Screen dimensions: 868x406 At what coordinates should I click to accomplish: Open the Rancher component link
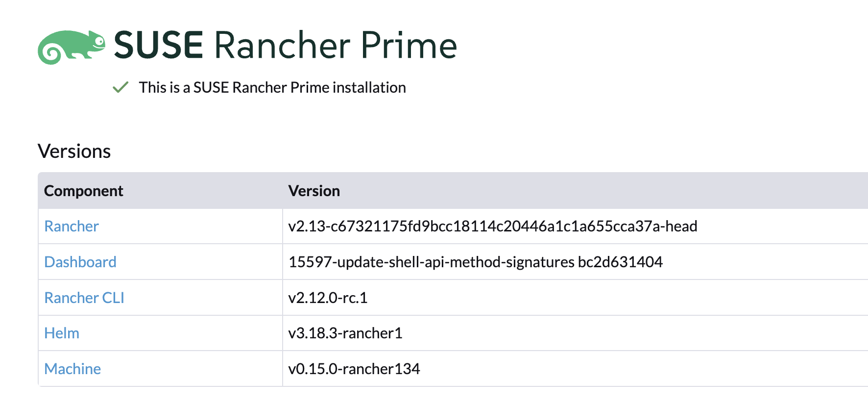click(x=71, y=226)
